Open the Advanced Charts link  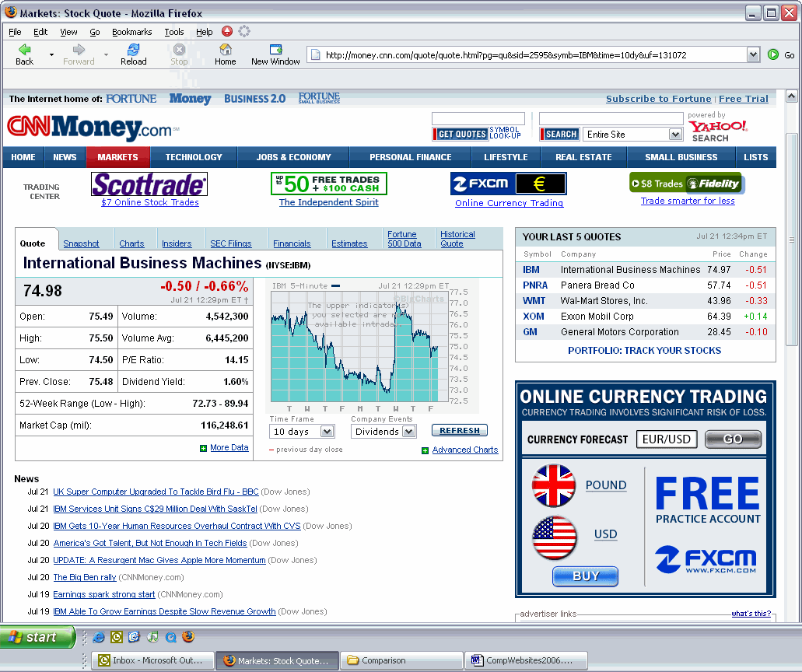(466, 450)
